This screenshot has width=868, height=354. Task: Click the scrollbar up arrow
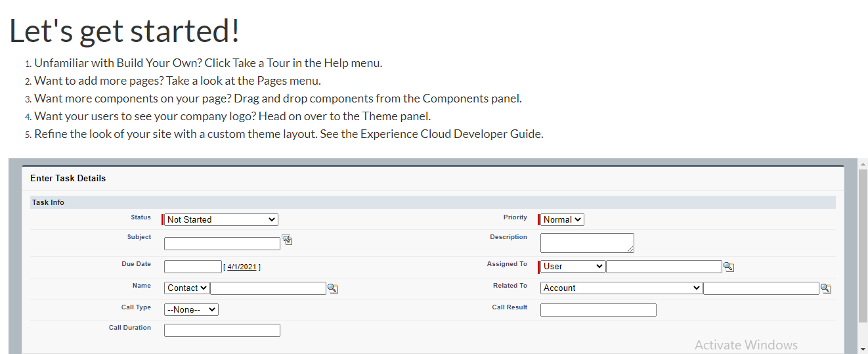[x=863, y=164]
